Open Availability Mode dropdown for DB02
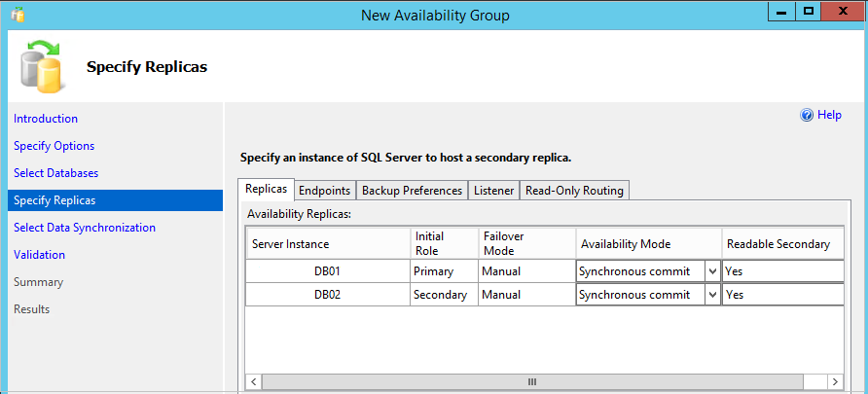The image size is (868, 394). (x=712, y=295)
